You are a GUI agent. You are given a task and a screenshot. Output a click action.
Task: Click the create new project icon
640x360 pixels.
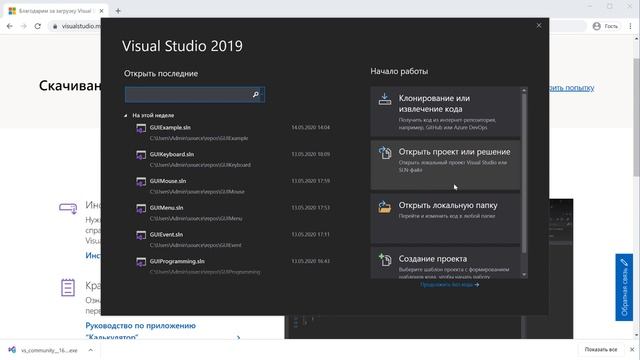384,260
